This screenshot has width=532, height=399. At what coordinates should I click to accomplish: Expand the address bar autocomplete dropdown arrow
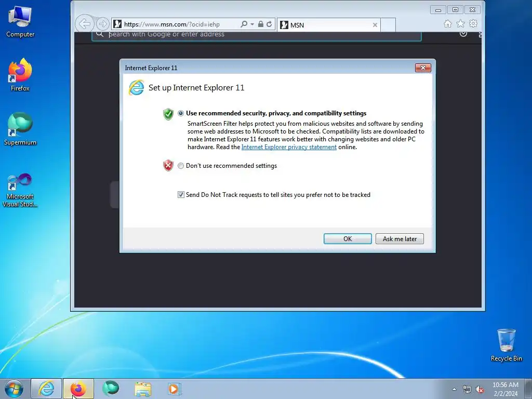point(252,24)
